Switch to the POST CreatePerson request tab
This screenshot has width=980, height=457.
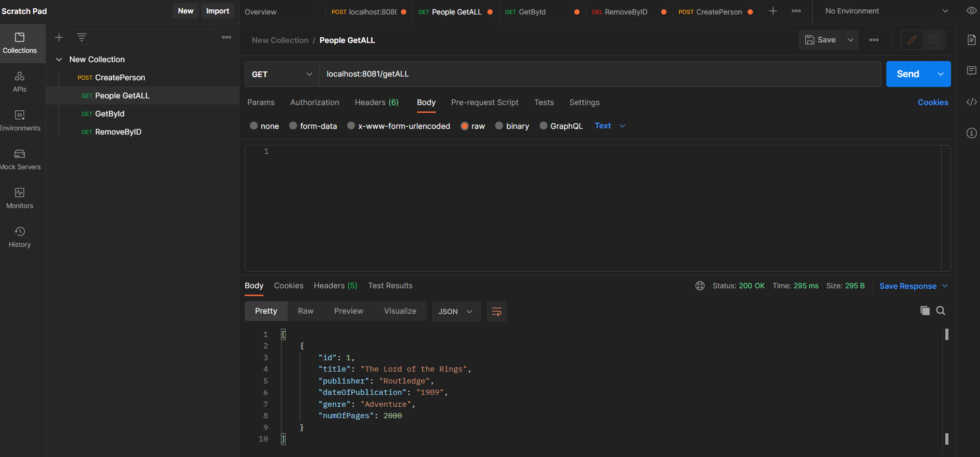pyautogui.click(x=710, y=12)
